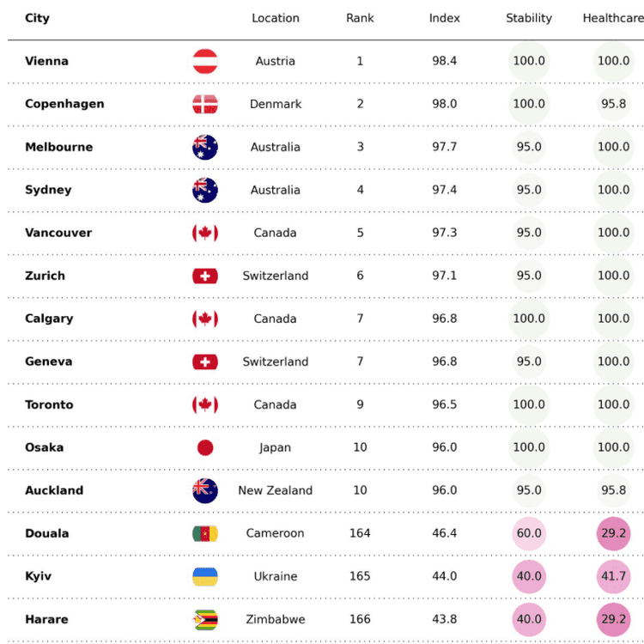The image size is (644, 644).
Task: Click Kyiv's 40.0 stability bubble
Action: [529, 576]
